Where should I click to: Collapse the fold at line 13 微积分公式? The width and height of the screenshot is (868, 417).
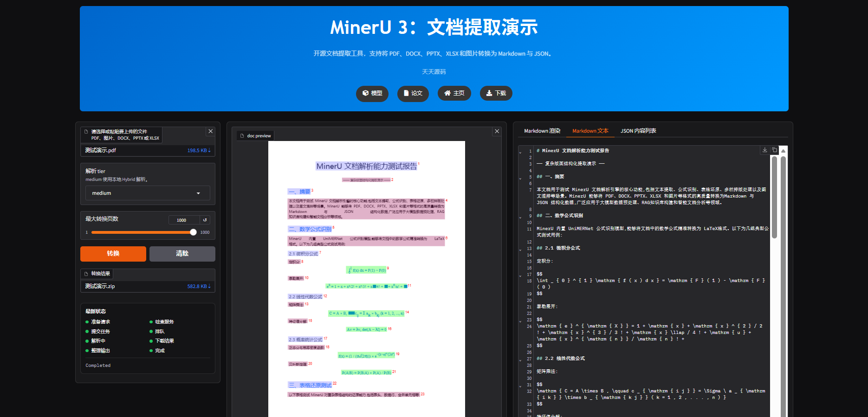pyautogui.click(x=520, y=249)
